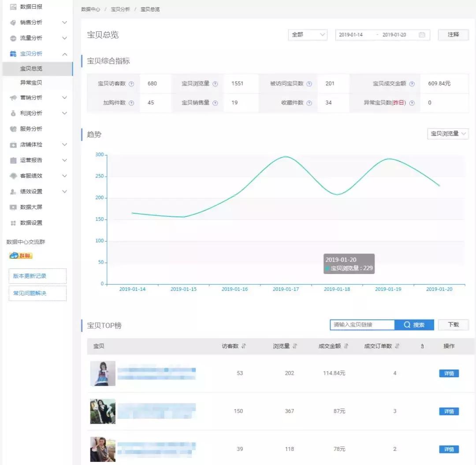
Task: Sort table by 浏览量 sort icon
Action: click(295, 346)
